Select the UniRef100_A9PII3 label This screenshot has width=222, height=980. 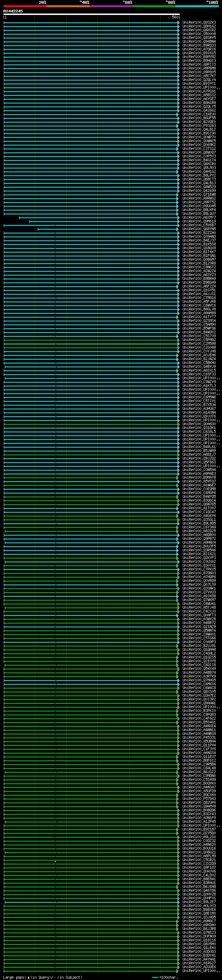point(199,64)
